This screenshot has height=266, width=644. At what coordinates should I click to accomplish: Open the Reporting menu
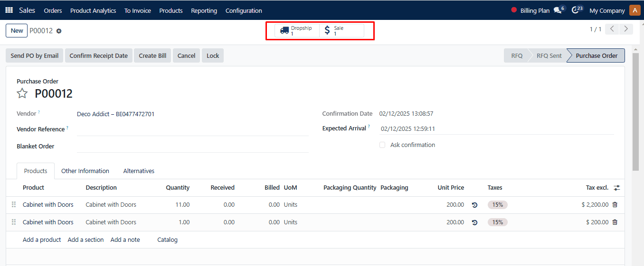tap(204, 10)
